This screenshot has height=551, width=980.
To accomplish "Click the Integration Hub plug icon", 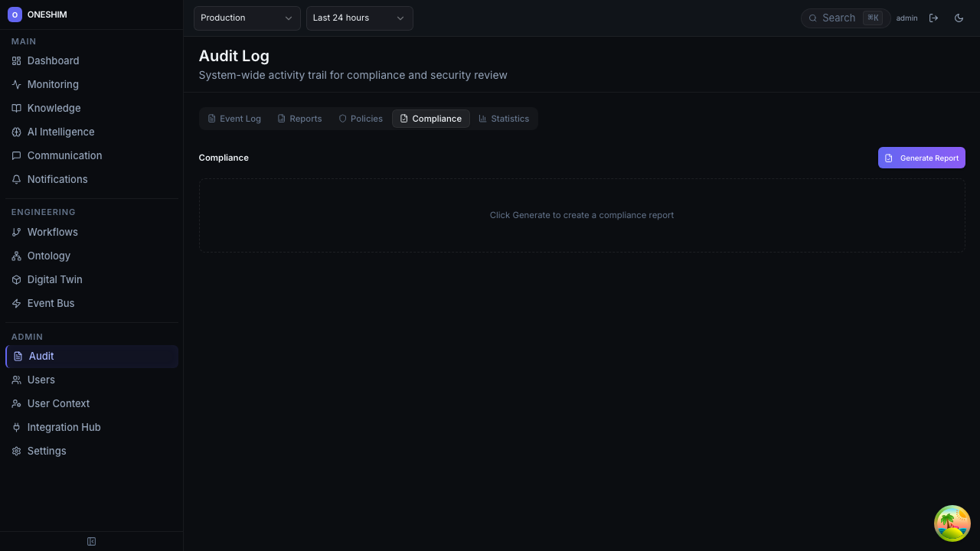I will click(16, 427).
